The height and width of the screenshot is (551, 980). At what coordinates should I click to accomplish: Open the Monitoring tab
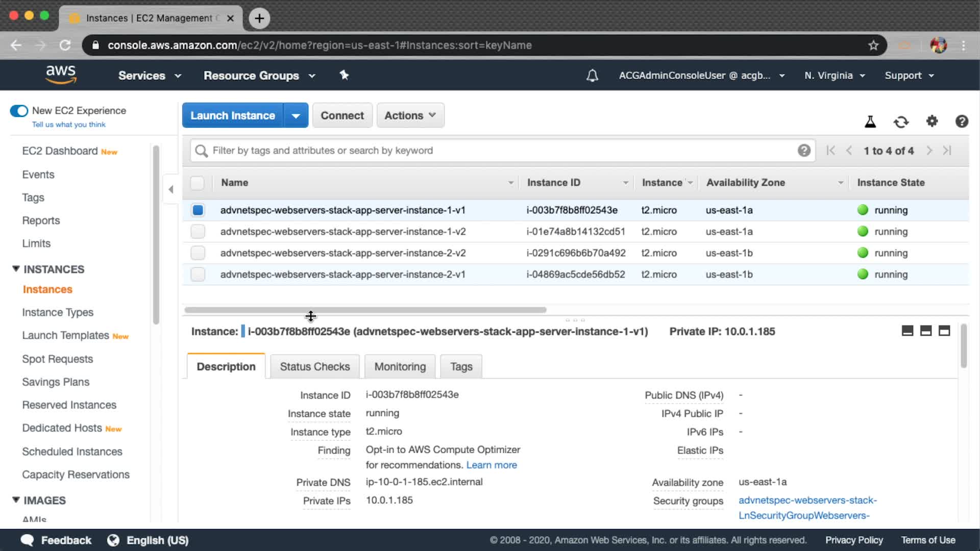(x=400, y=367)
